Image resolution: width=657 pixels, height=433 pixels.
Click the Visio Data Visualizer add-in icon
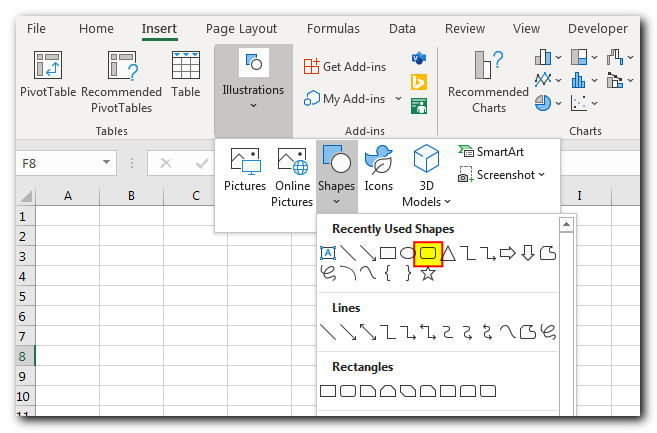[419, 58]
